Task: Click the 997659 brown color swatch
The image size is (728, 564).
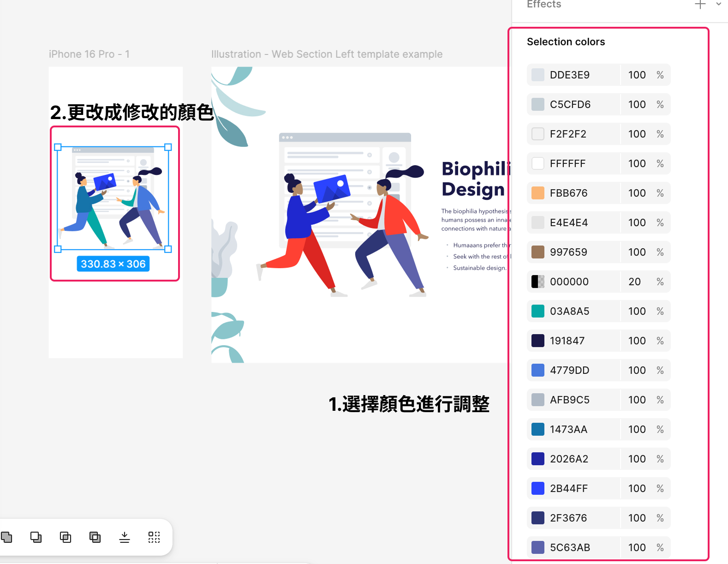Action: click(538, 252)
